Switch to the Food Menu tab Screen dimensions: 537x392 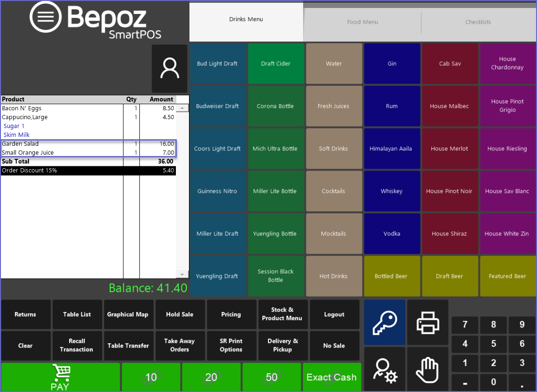click(x=362, y=22)
